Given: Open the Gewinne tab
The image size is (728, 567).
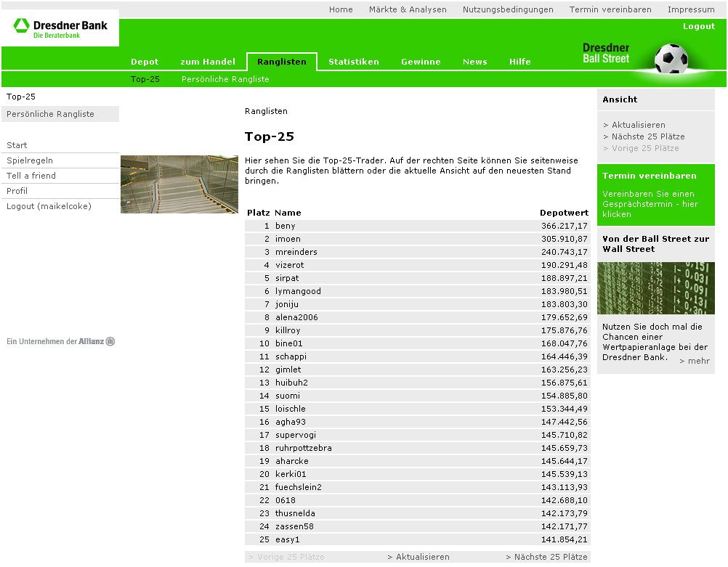Looking at the screenshot, I should point(421,62).
